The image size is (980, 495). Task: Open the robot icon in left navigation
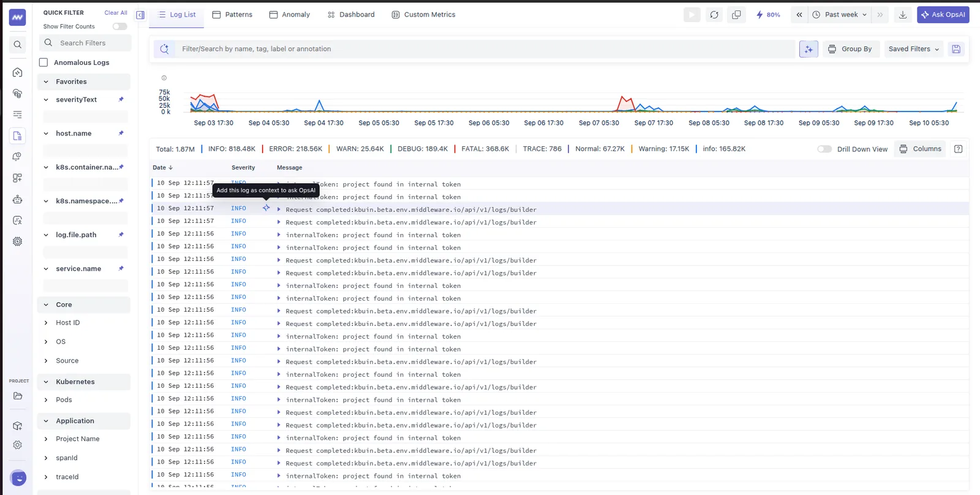pyautogui.click(x=17, y=199)
